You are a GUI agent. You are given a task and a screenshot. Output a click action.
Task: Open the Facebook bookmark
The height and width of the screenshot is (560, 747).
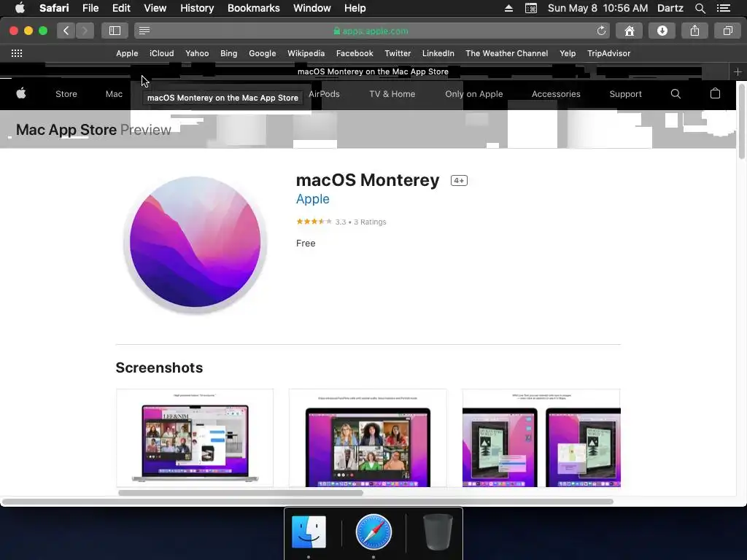click(355, 53)
